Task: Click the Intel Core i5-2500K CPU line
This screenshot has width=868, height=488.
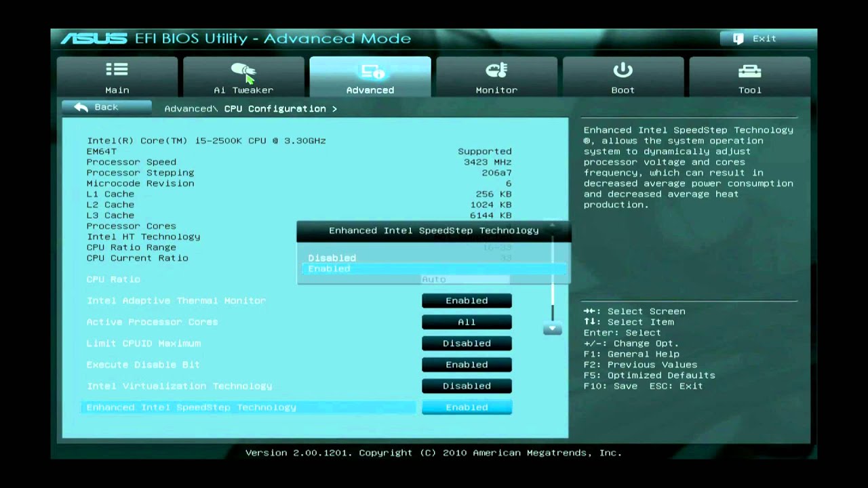Action: click(206, 140)
